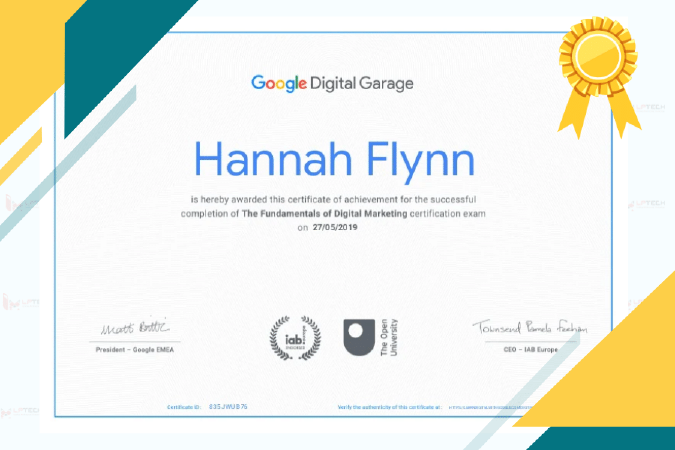Image resolution: width=675 pixels, height=450 pixels.
Task: Click the CEO – IAB Europe label
Action: coord(531,350)
